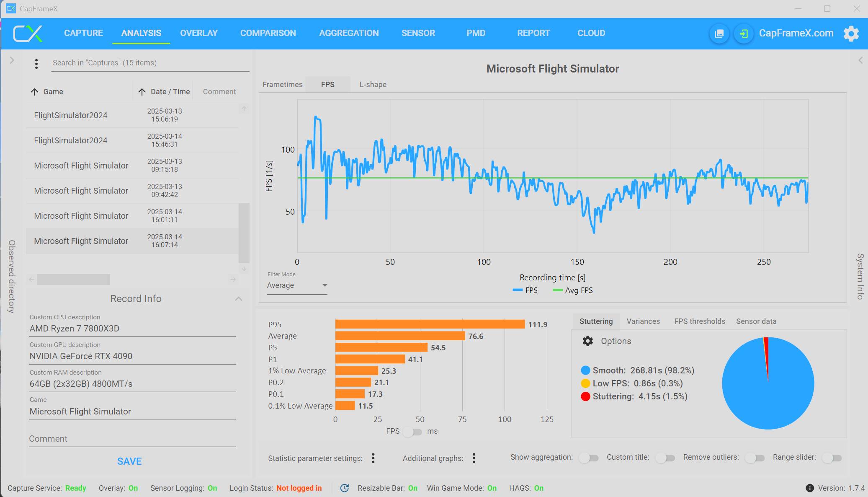Open Statistic parameter settings three-dot menu
The height and width of the screenshot is (497, 868).
point(373,458)
